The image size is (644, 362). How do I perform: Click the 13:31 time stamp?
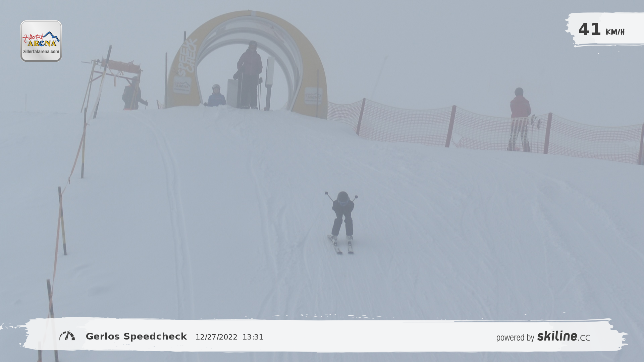click(x=253, y=337)
